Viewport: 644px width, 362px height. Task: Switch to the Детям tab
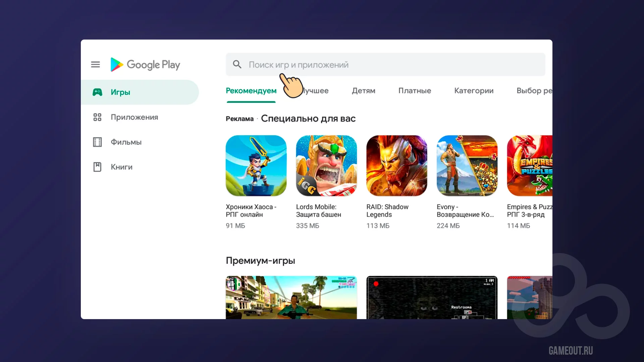click(x=364, y=90)
